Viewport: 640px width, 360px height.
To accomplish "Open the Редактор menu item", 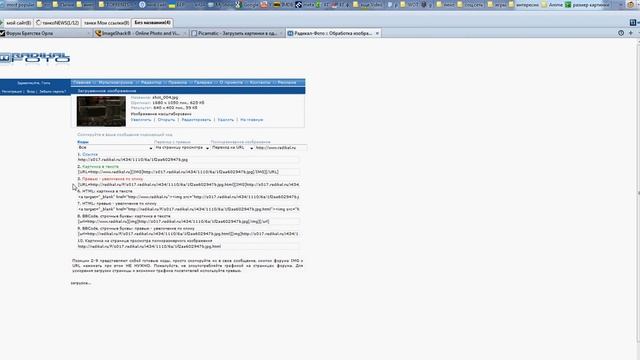I will tap(151, 82).
